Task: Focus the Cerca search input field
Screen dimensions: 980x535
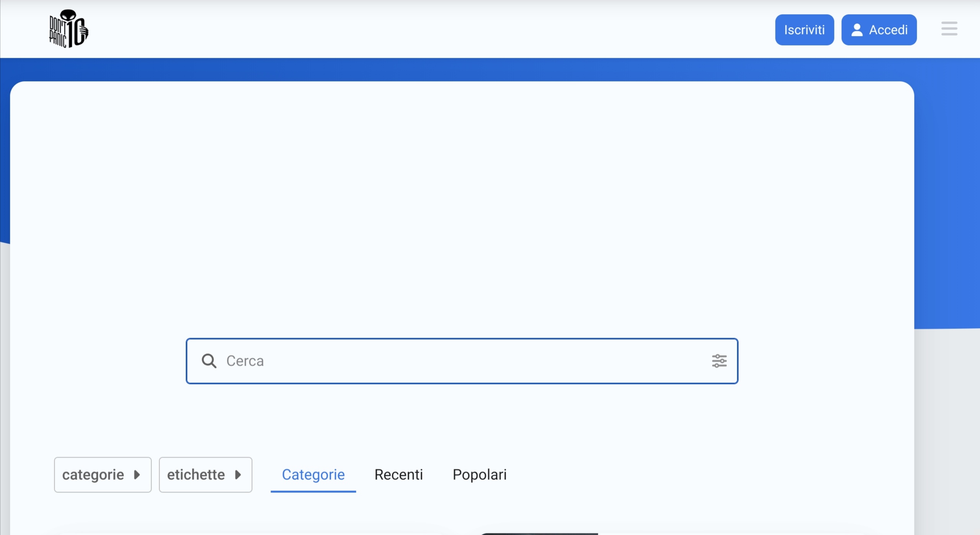Action: pyautogui.click(x=459, y=361)
